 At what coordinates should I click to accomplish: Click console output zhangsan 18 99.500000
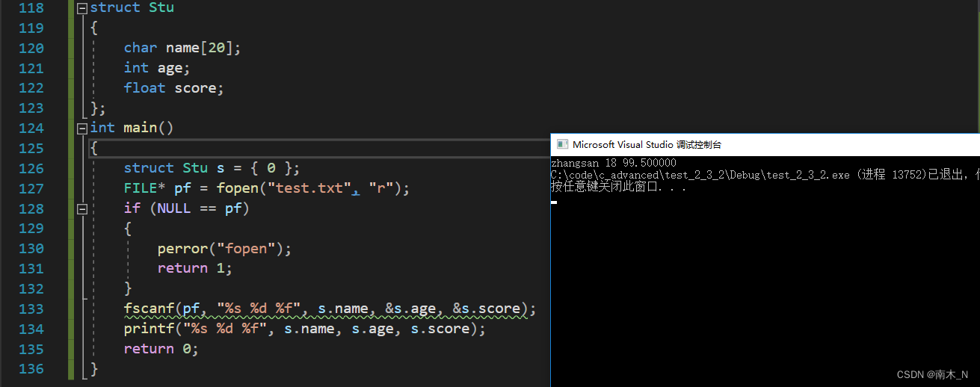click(x=613, y=163)
